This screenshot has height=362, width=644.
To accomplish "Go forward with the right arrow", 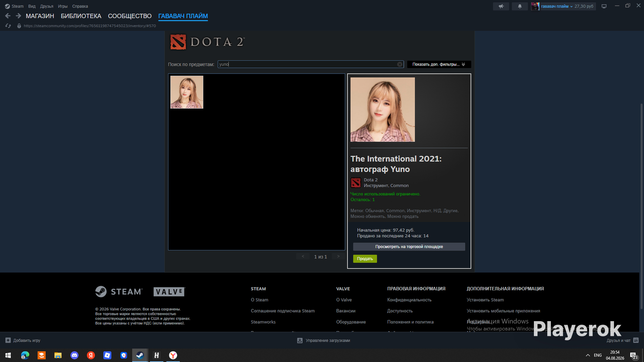I will point(18,16).
